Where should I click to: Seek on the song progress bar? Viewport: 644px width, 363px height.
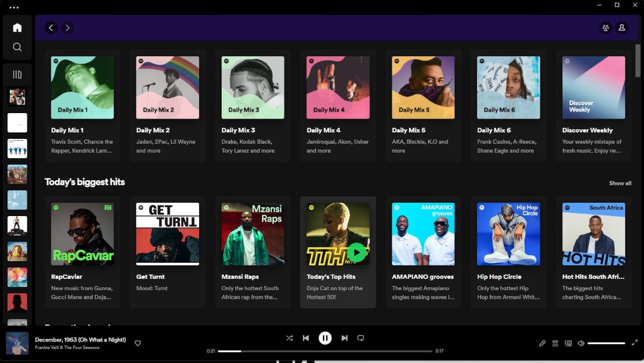325,351
